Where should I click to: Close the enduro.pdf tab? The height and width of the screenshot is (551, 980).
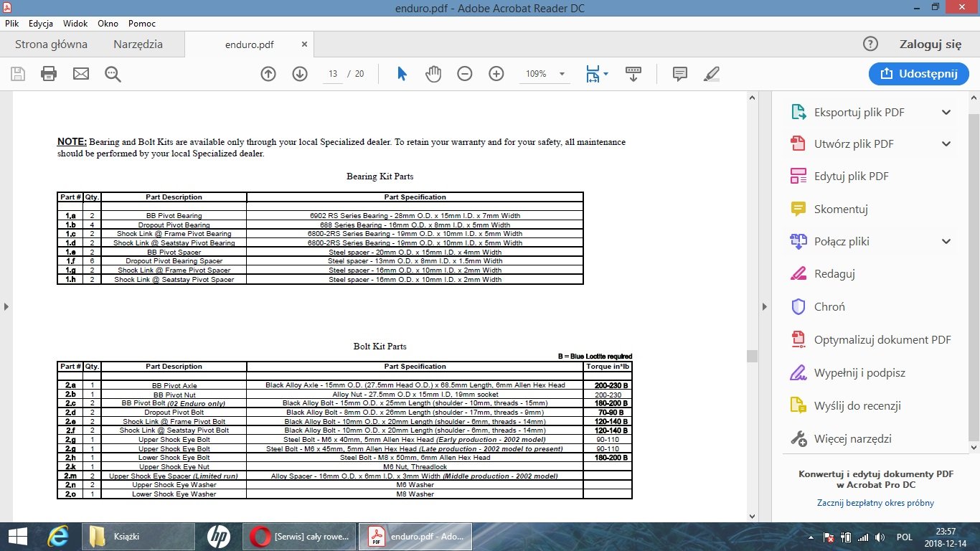(304, 44)
